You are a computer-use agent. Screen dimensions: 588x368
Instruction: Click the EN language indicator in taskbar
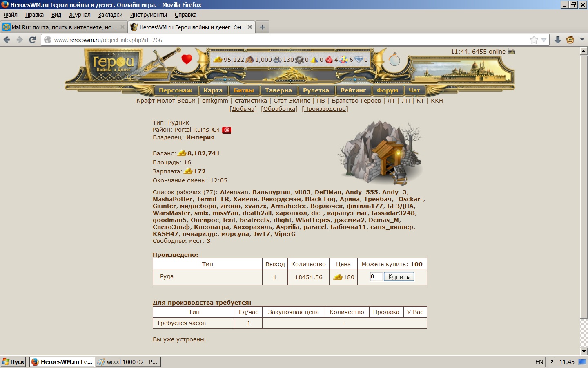click(x=539, y=362)
